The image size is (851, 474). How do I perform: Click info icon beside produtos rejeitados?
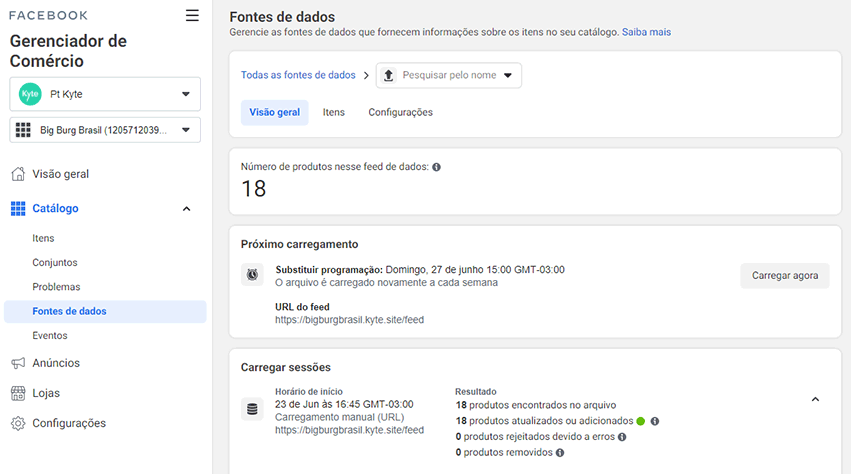(622, 437)
